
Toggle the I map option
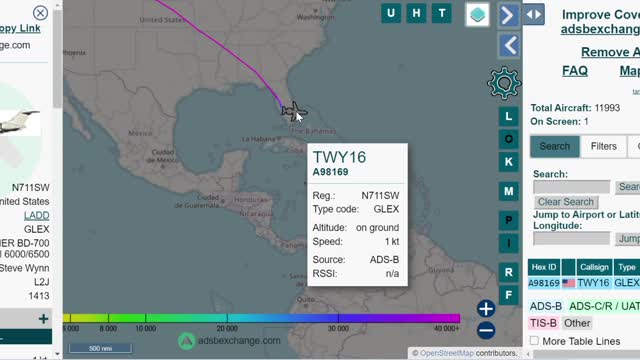point(509,243)
